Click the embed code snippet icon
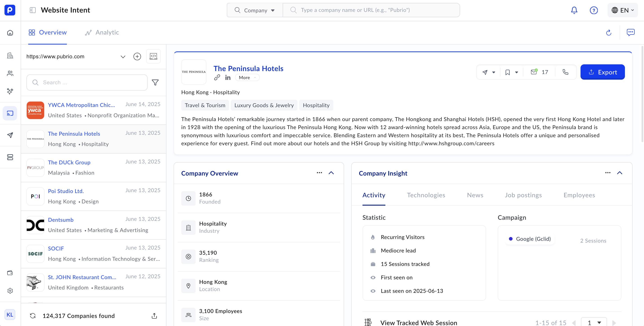Screen dimensions: 644x326 pyautogui.click(x=153, y=57)
